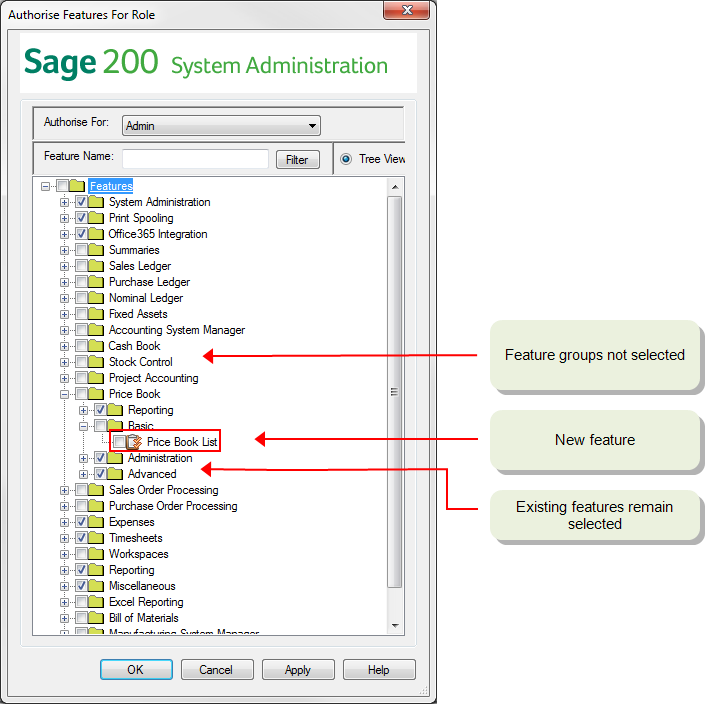715x704 pixels.
Task: Click the Excel Reporting folder icon
Action: (96, 602)
